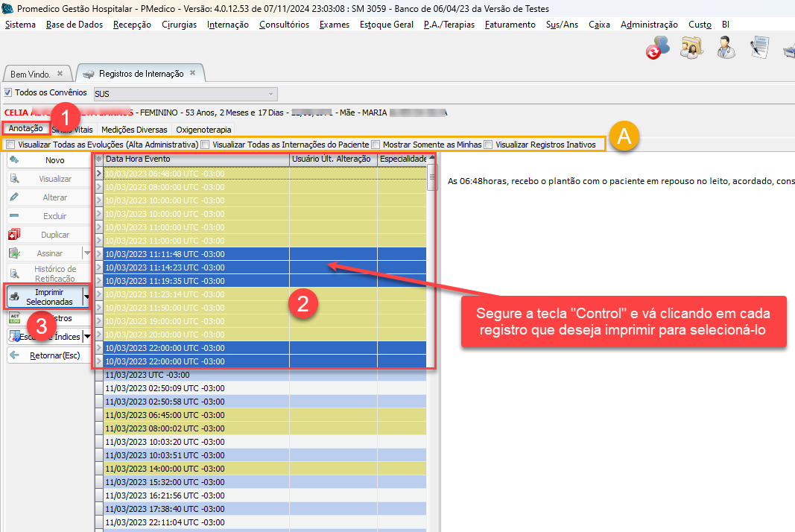The width and height of the screenshot is (795, 532).
Task: Close the Registros de Internação tab
Action: 192,73
